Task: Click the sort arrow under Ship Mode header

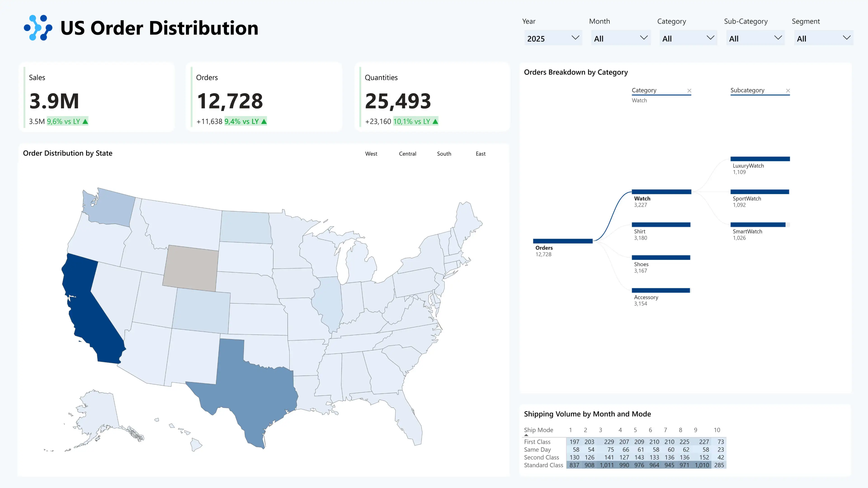Action: (x=526, y=435)
